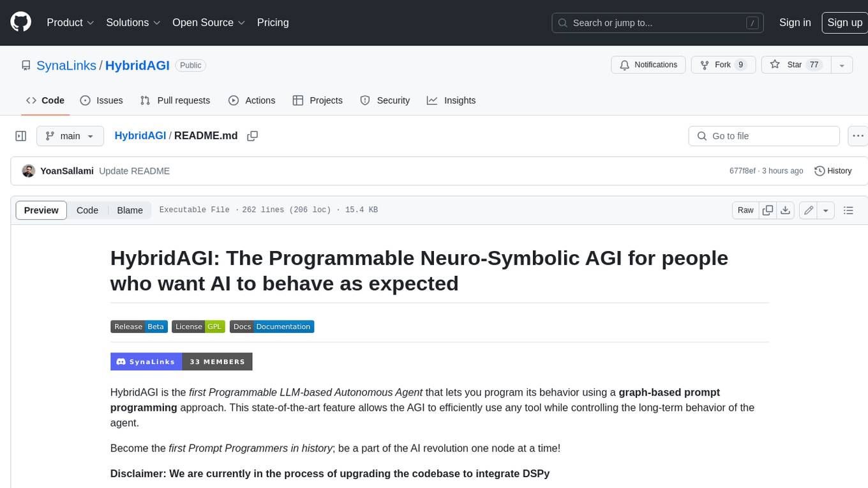Screen dimensions: 868x488
Task: Expand the Open Source menu
Action: (209, 22)
